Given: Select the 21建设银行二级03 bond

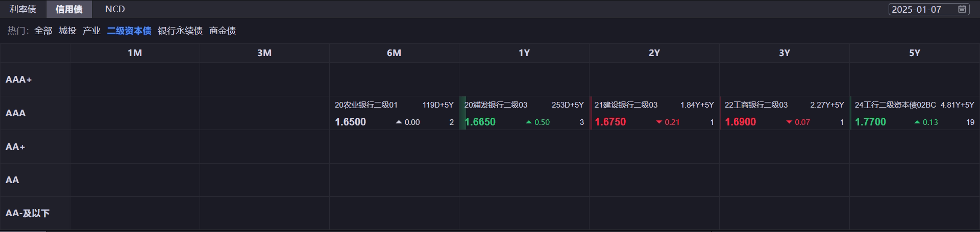Looking at the screenshot, I should (654, 113).
